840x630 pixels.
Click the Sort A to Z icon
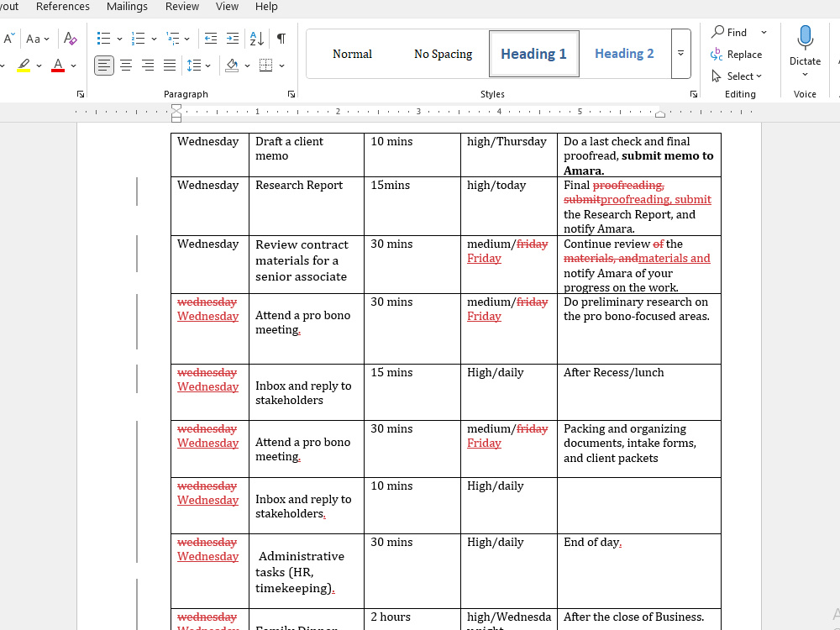click(256, 39)
